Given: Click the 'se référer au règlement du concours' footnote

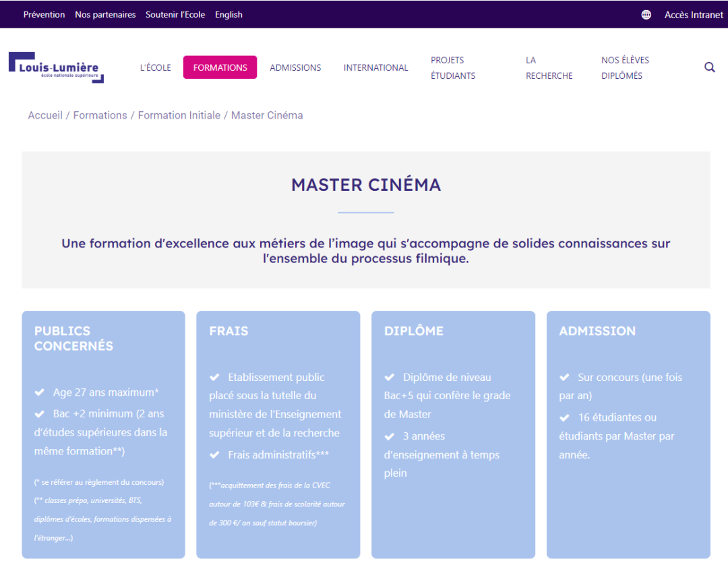Looking at the screenshot, I should (x=99, y=482).
